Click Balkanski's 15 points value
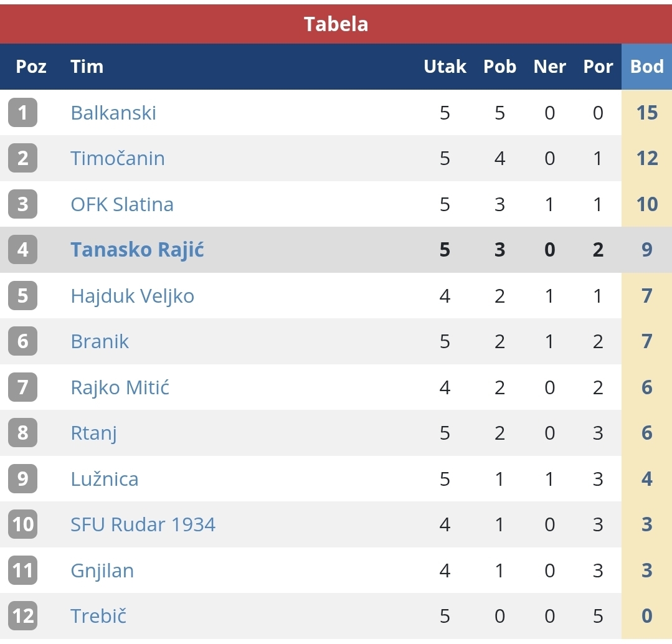672x644 pixels. (x=646, y=113)
